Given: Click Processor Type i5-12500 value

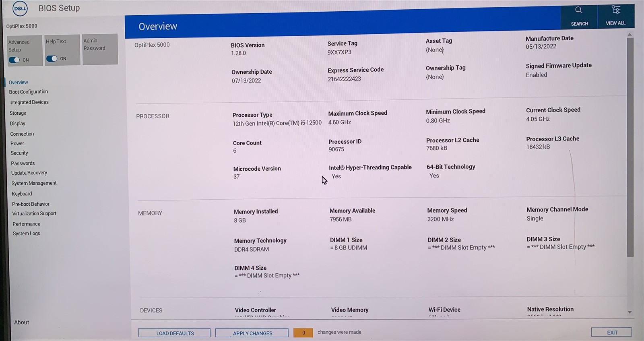Looking at the screenshot, I should point(277,123).
